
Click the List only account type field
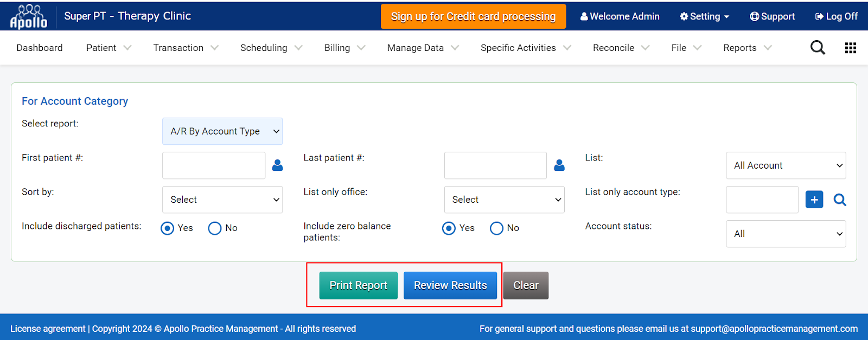762,200
